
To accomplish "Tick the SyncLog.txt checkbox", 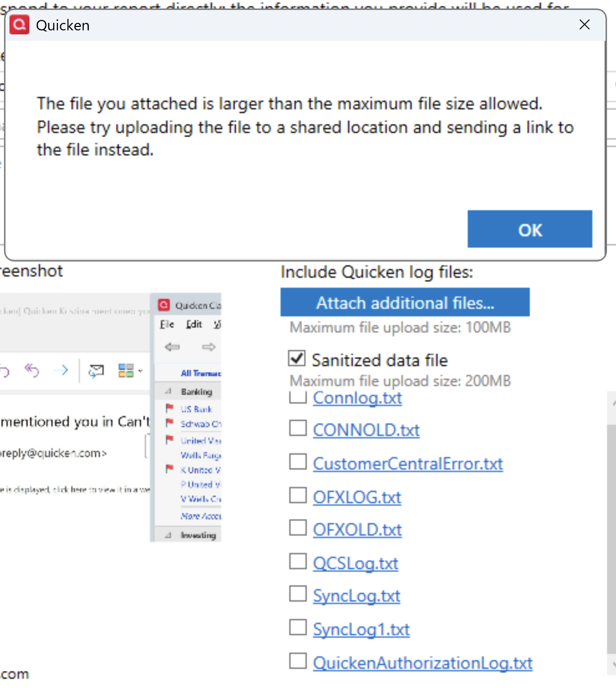I will pyautogui.click(x=298, y=594).
